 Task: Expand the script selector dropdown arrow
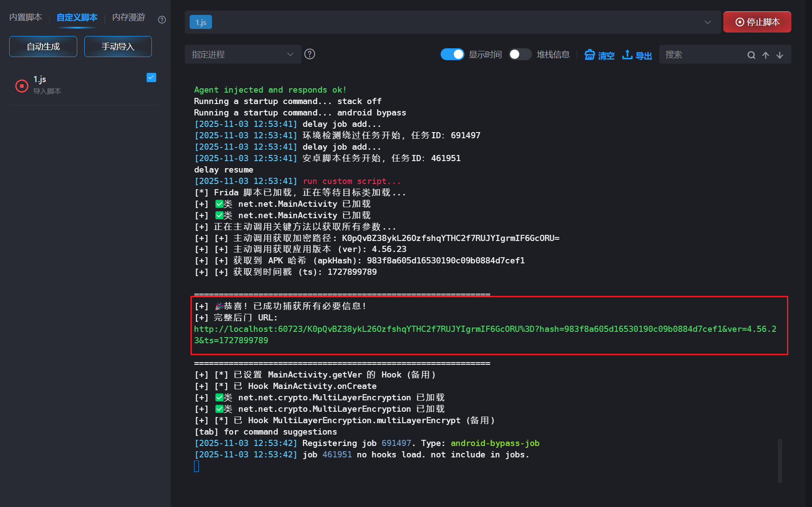click(708, 22)
